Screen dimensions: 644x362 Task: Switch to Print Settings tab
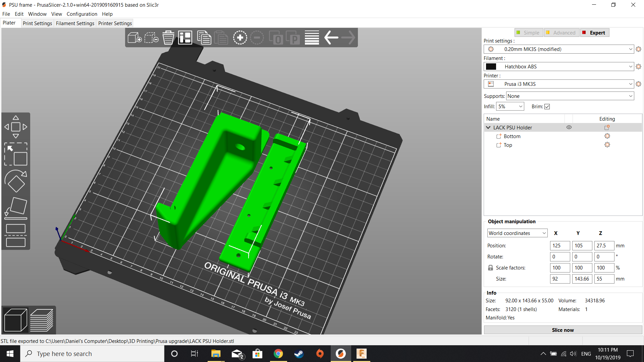click(37, 23)
